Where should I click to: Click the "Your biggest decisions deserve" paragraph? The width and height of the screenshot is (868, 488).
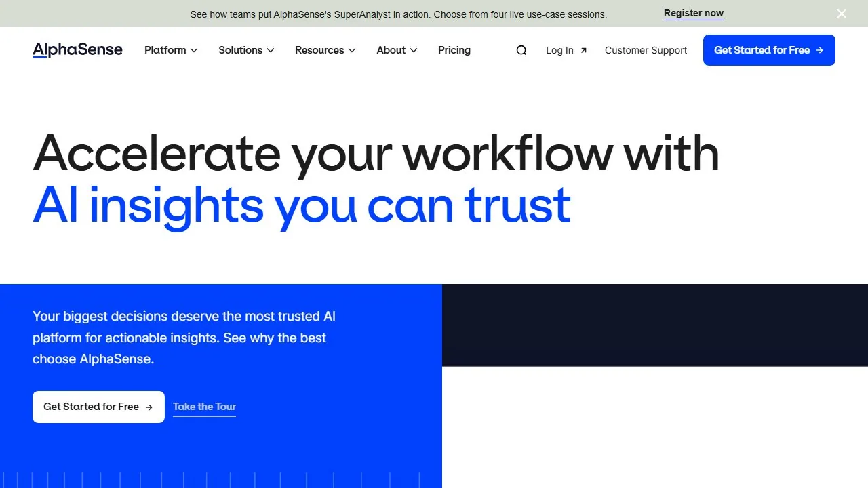184,338
